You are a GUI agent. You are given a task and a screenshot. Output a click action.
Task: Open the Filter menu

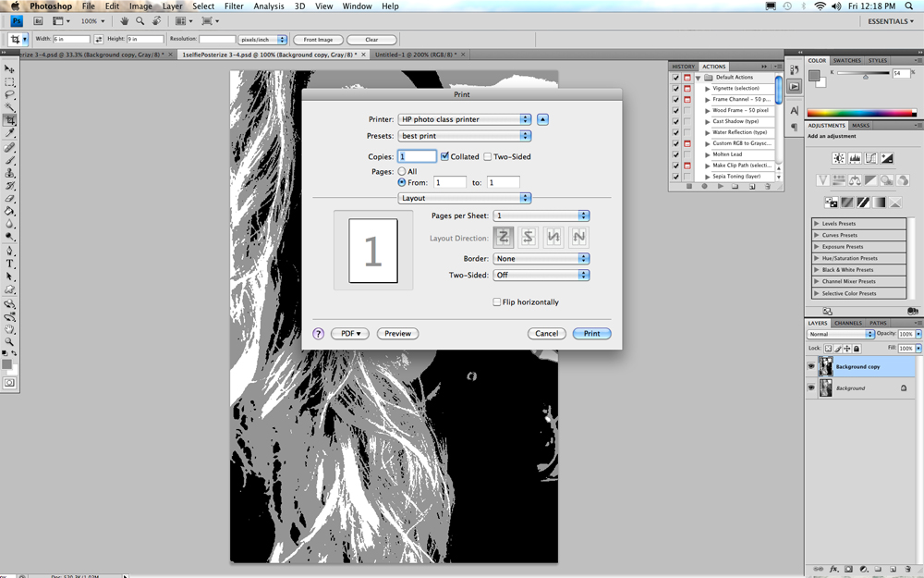tap(234, 6)
